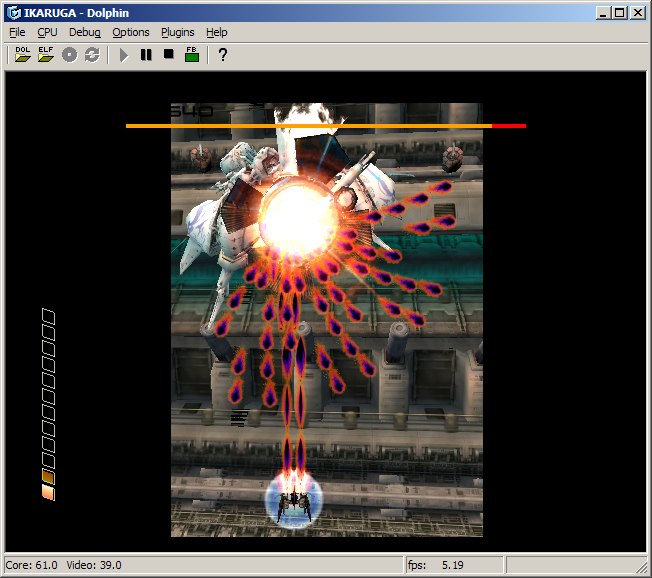This screenshot has width=652, height=578.
Task: Close the Dolphin window
Action: (637, 13)
